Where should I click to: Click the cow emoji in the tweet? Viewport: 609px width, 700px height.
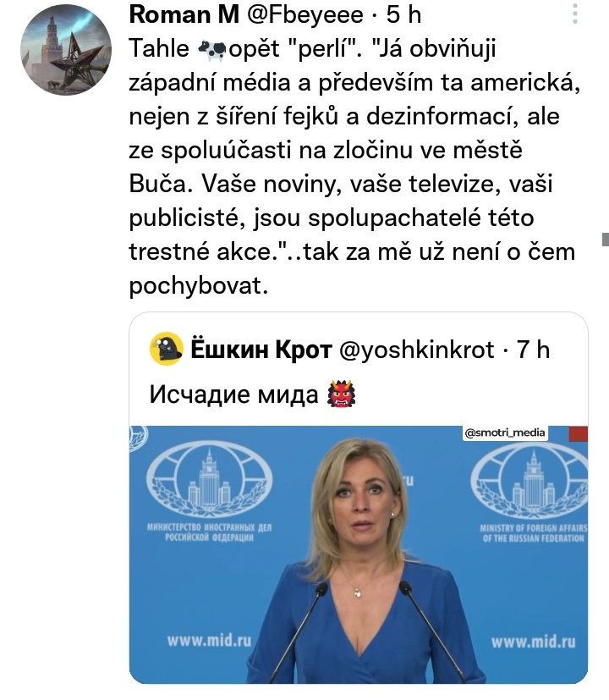pos(211,50)
